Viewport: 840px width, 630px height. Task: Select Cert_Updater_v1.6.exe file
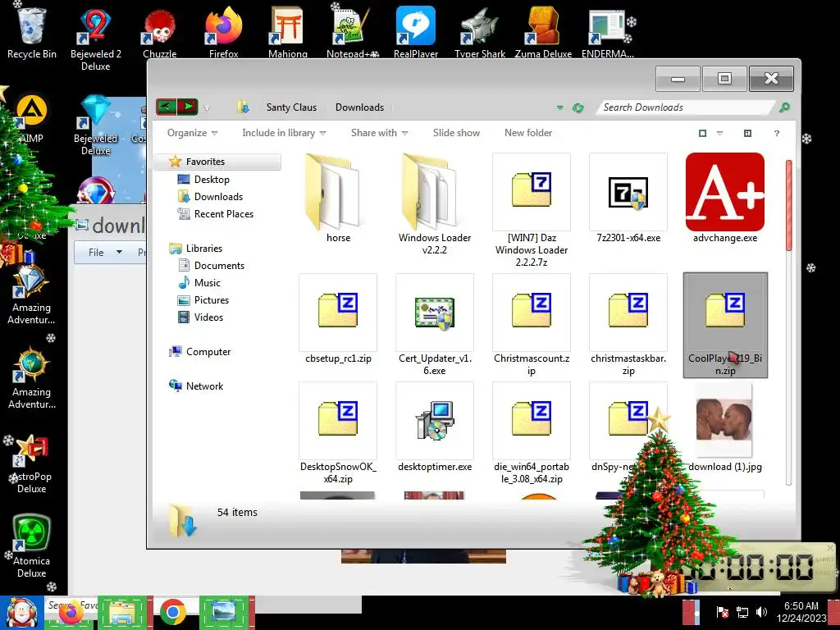pyautogui.click(x=435, y=325)
